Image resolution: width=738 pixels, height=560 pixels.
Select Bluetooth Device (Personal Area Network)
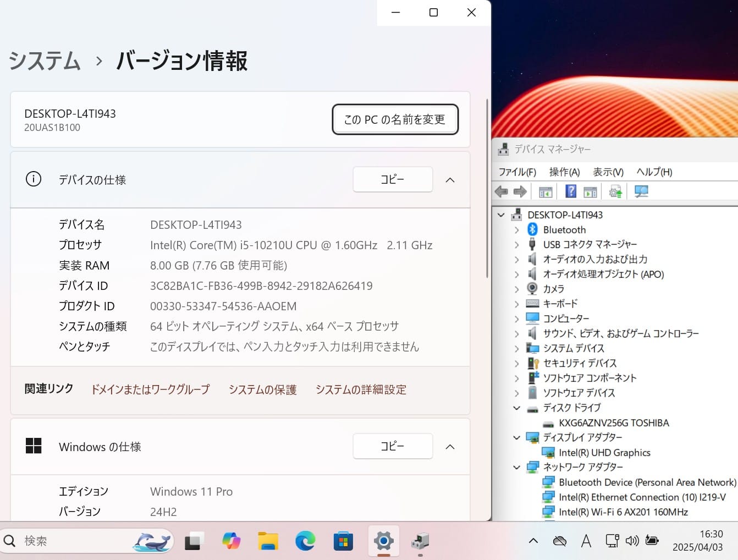click(647, 482)
